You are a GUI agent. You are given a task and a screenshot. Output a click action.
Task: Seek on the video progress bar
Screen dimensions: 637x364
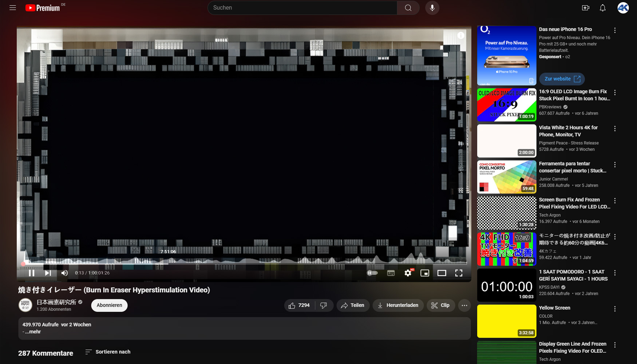245,264
